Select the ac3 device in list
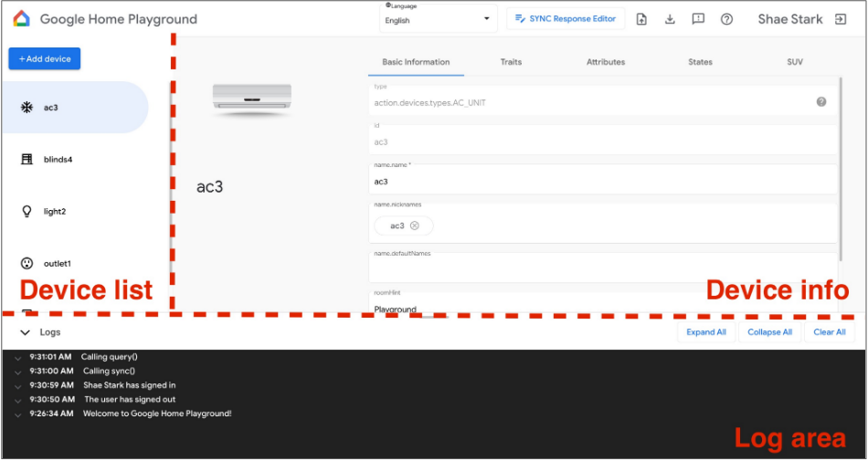 (73, 108)
